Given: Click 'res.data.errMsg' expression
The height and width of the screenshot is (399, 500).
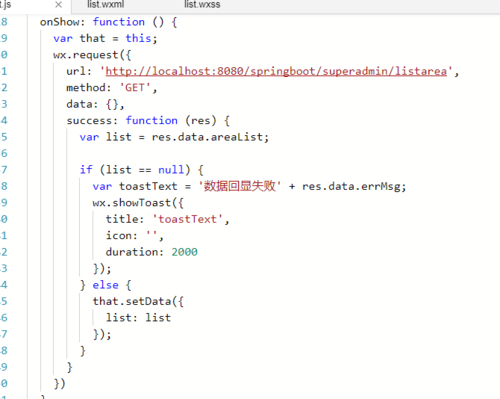Looking at the screenshot, I should [x=351, y=186].
